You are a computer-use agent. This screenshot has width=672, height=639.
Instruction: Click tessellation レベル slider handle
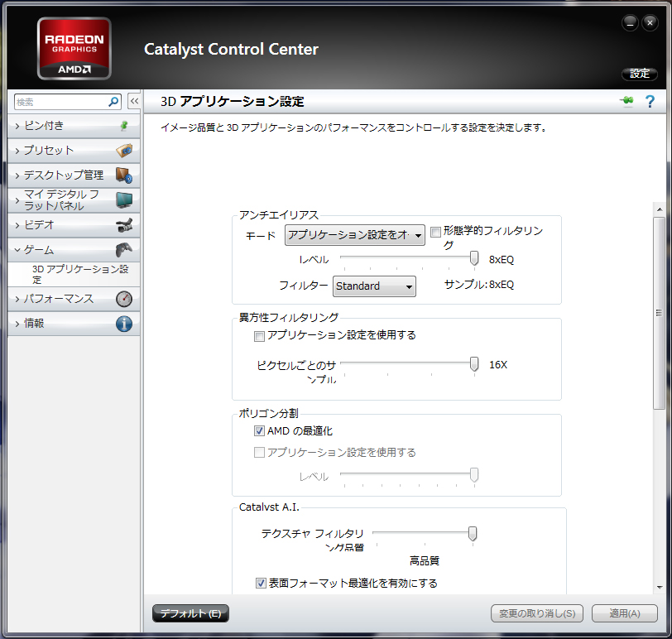coord(474,474)
